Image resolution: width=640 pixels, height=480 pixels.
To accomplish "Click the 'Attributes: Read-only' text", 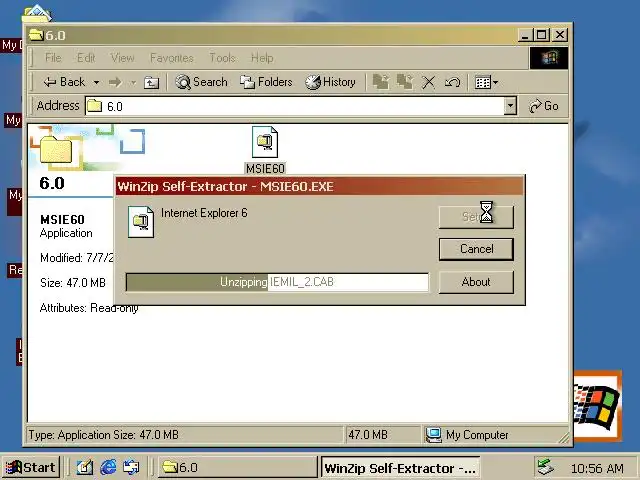I will click(89, 308).
